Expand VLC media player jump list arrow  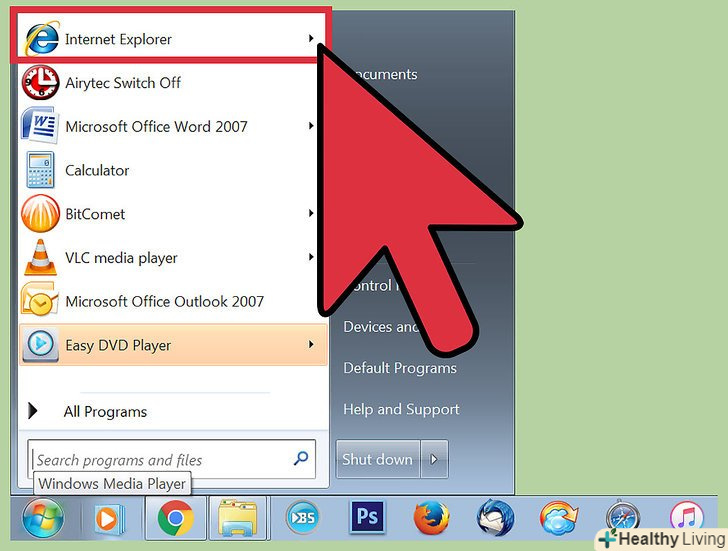311,257
